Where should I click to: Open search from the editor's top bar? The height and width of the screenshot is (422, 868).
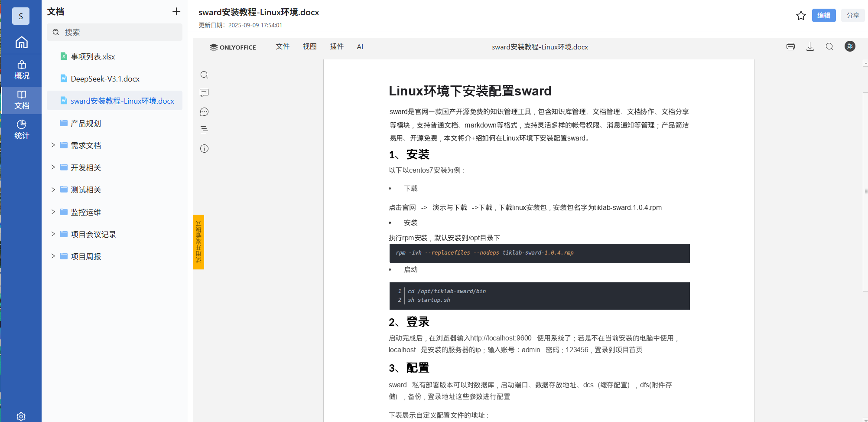[829, 47]
